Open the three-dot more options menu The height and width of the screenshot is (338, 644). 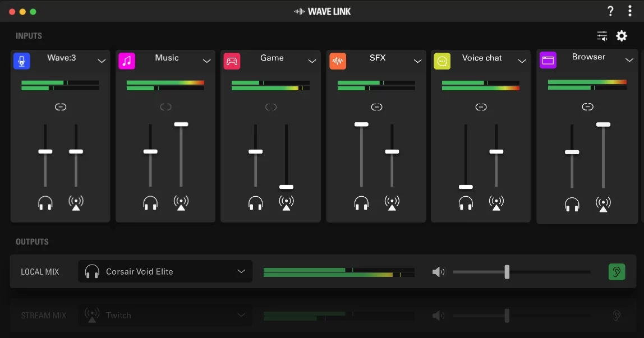pos(629,11)
